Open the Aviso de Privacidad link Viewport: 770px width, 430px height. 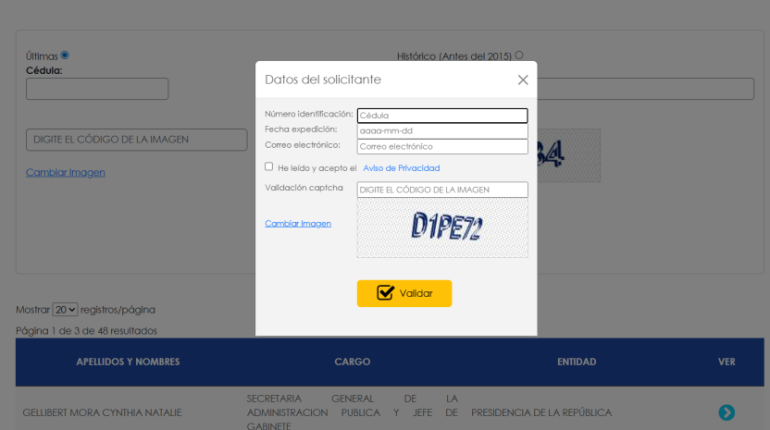[x=401, y=168]
